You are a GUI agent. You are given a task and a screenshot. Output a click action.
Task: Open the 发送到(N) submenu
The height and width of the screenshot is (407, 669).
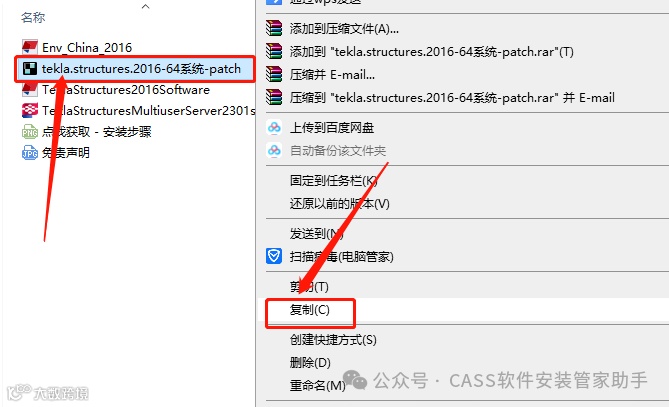(316, 234)
